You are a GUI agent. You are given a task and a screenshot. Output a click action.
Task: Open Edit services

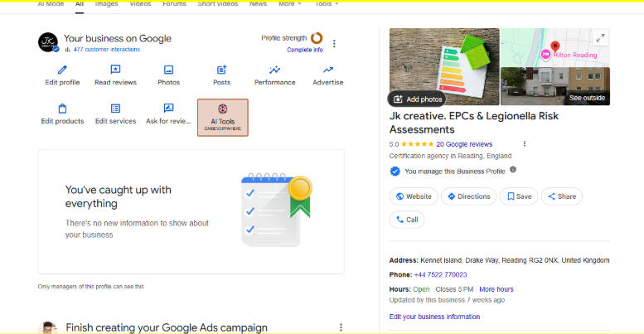[115, 114]
